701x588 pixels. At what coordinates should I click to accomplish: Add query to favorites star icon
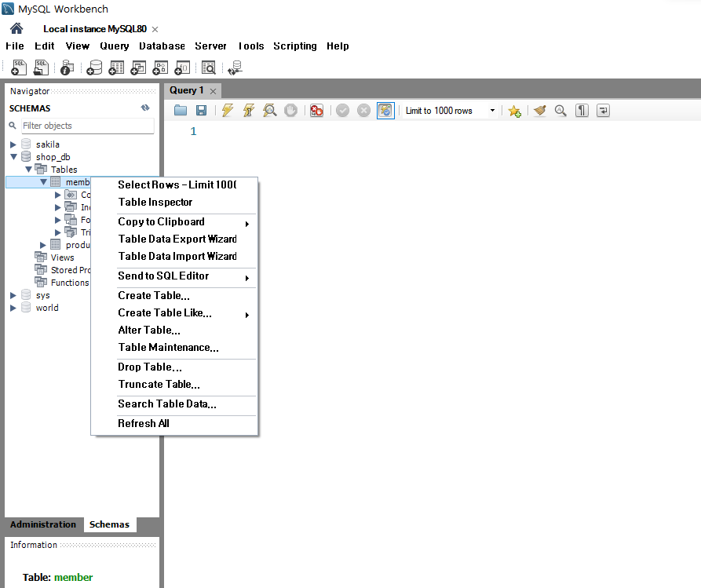[x=515, y=111]
